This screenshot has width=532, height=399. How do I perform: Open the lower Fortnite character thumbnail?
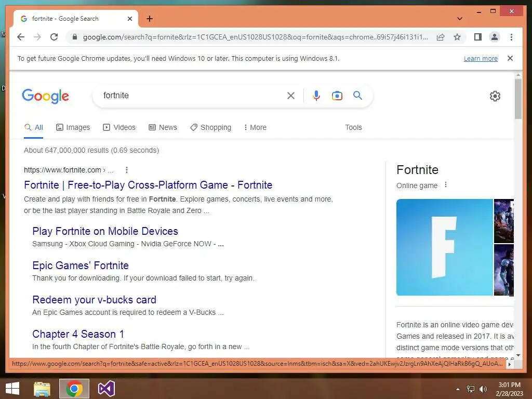[x=504, y=270]
